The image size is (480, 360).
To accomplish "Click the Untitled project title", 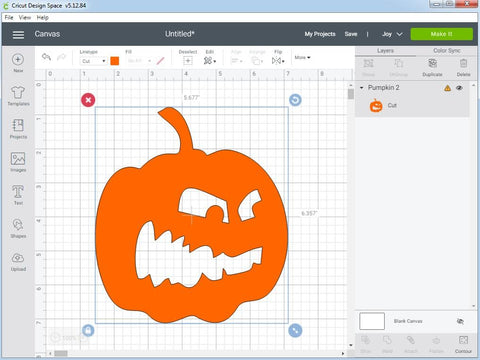I will [x=180, y=34].
